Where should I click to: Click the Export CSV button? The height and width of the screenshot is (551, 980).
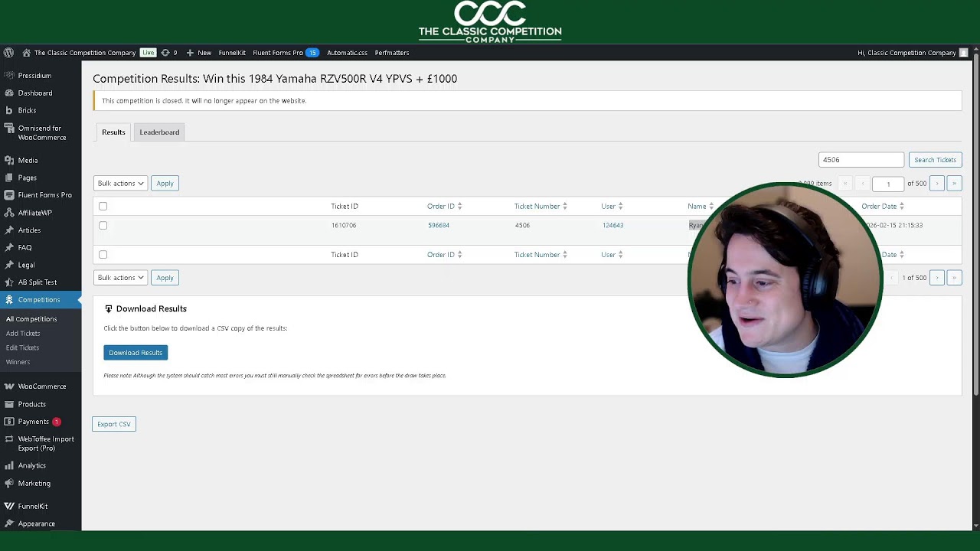[x=114, y=424]
